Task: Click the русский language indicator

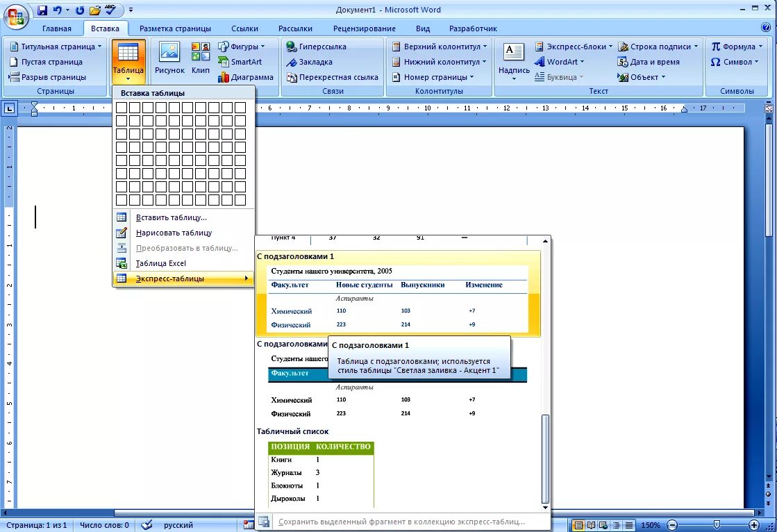Action: [178, 525]
